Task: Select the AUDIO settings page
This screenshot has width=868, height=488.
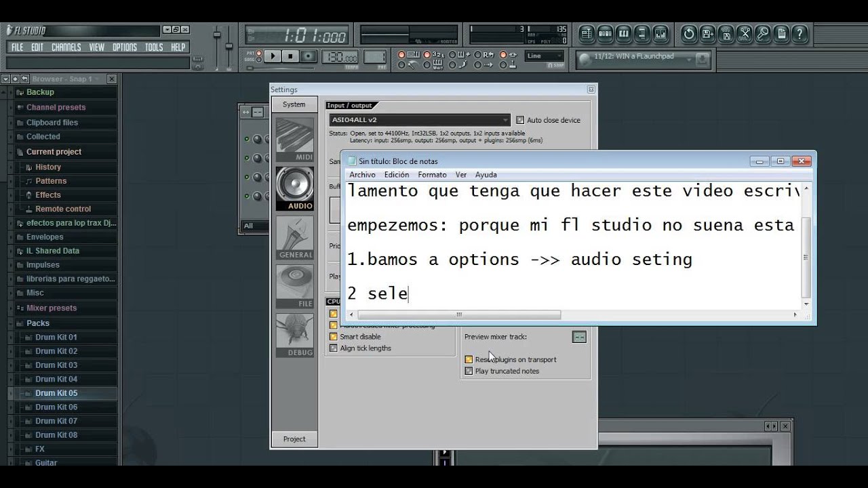Action: (294, 189)
